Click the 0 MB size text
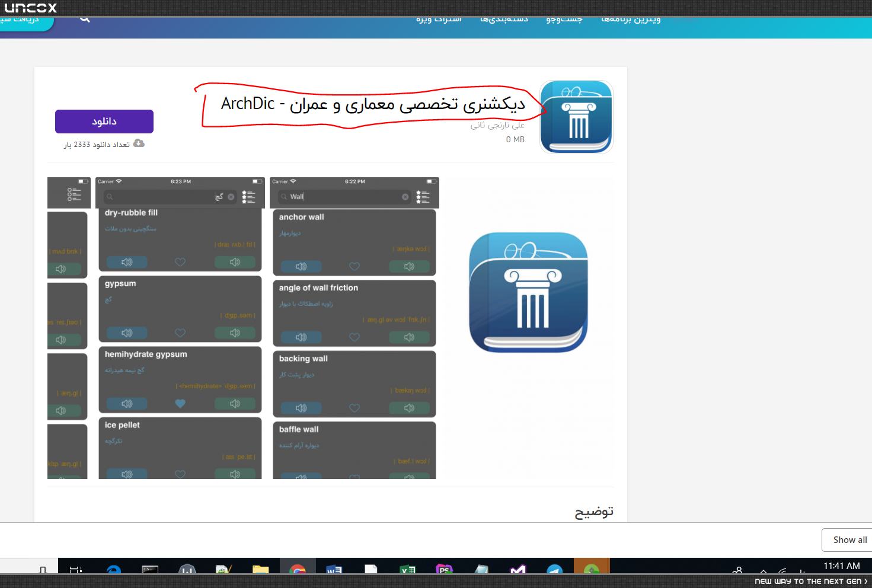The width and height of the screenshot is (872, 588). 515,139
